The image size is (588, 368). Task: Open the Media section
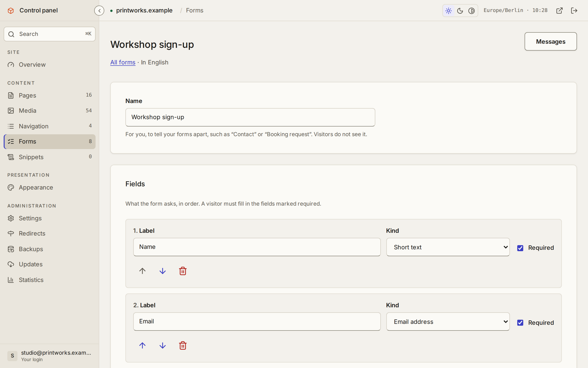49,111
